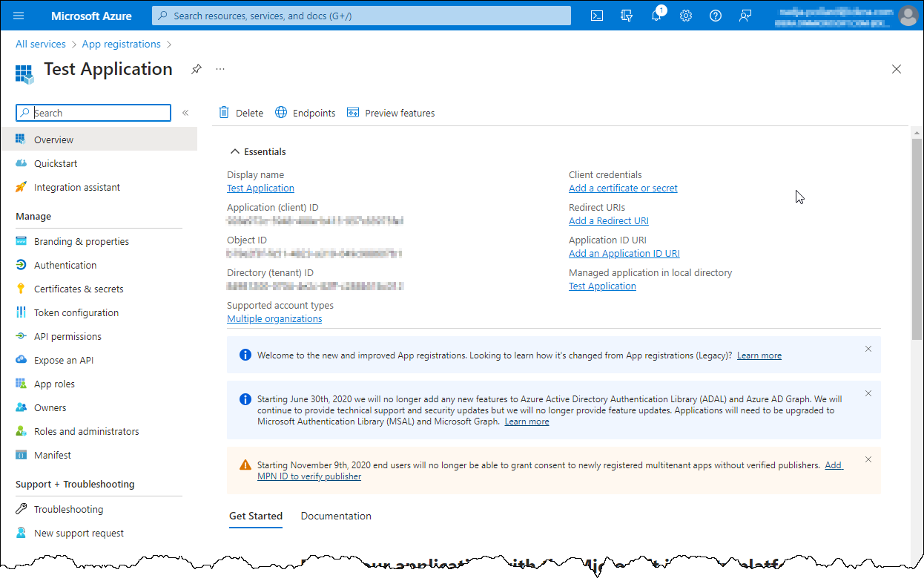Click Multiple organizations link
The height and width of the screenshot is (584, 924).
274,318
